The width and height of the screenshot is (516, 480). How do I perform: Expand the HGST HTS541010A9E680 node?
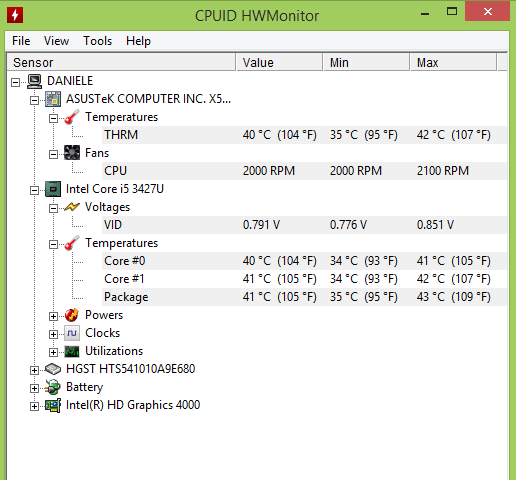[34, 370]
